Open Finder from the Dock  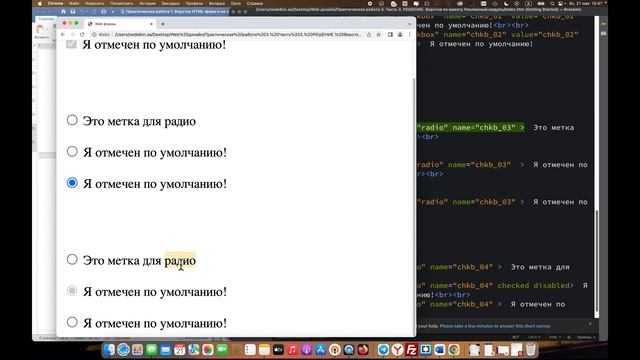point(109,350)
